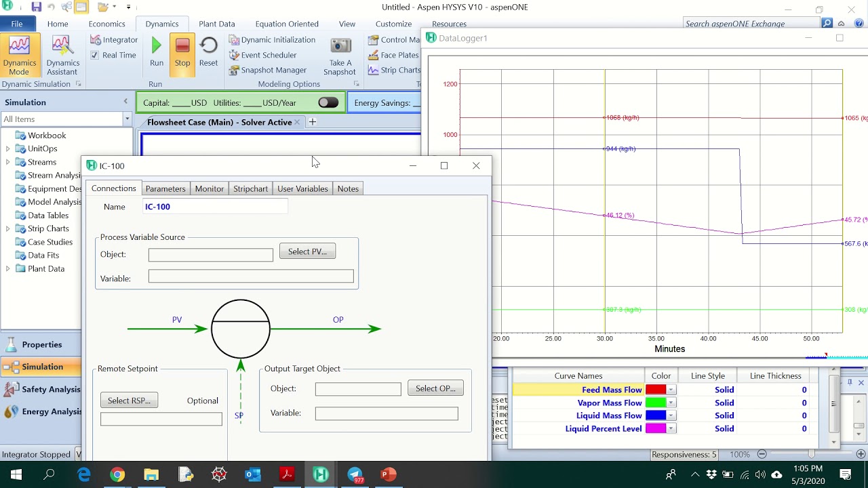
Task: Open Liquid Percent Level color dropdown
Action: (671, 428)
